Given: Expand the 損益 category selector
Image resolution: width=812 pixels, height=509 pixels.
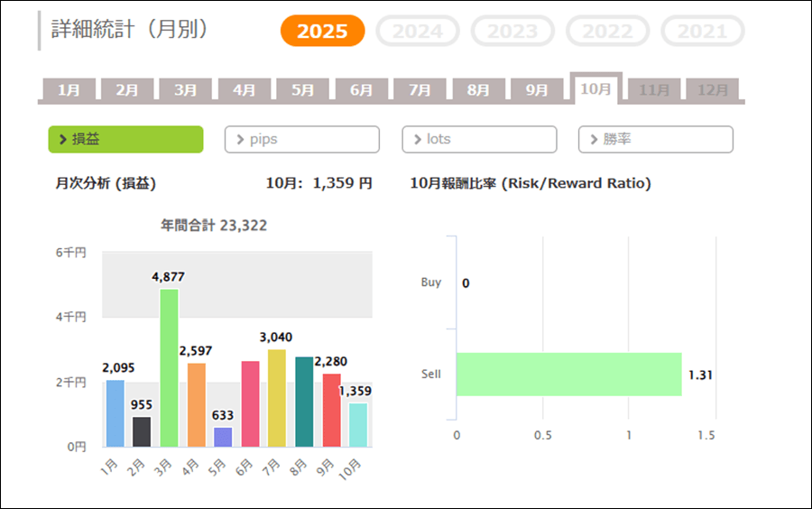Looking at the screenshot, I should (x=125, y=139).
